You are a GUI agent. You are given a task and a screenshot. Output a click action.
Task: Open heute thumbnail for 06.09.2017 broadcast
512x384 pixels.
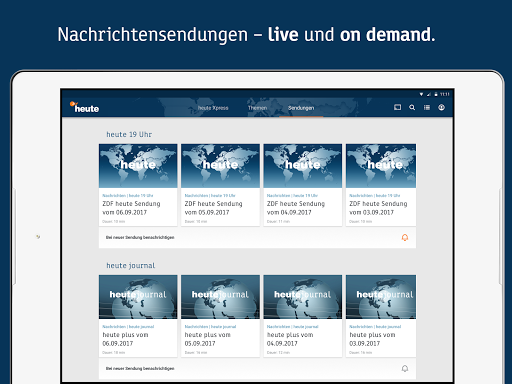[x=138, y=166]
